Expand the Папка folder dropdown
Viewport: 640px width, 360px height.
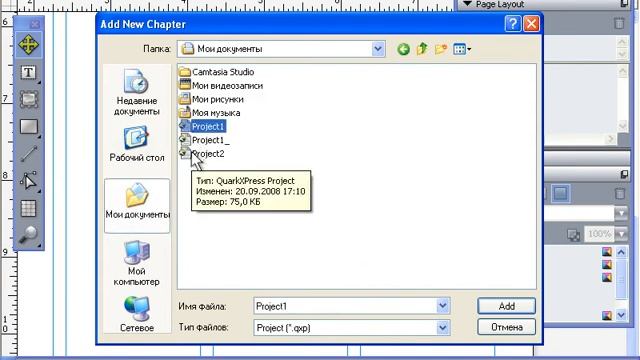[x=378, y=49]
